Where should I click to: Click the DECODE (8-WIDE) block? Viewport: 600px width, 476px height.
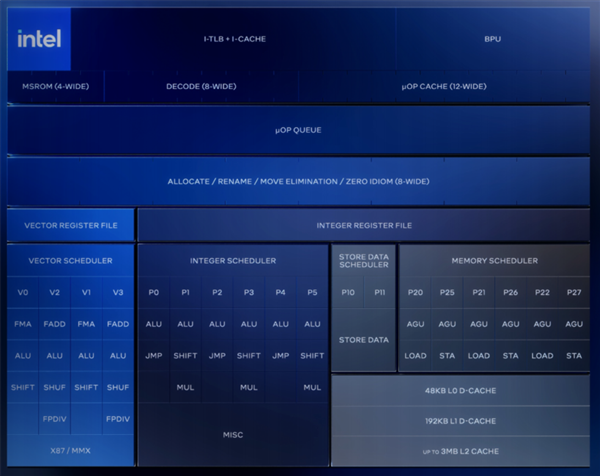tap(201, 87)
